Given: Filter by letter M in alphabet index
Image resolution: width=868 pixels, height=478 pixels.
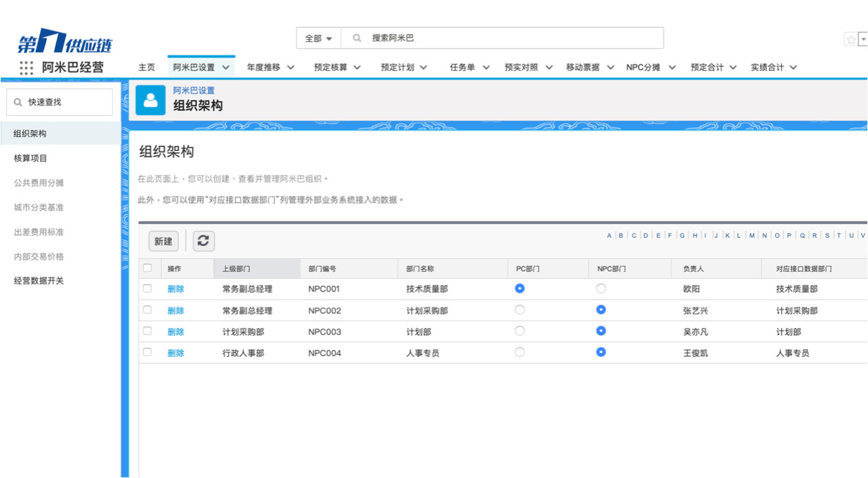Looking at the screenshot, I should click(752, 236).
